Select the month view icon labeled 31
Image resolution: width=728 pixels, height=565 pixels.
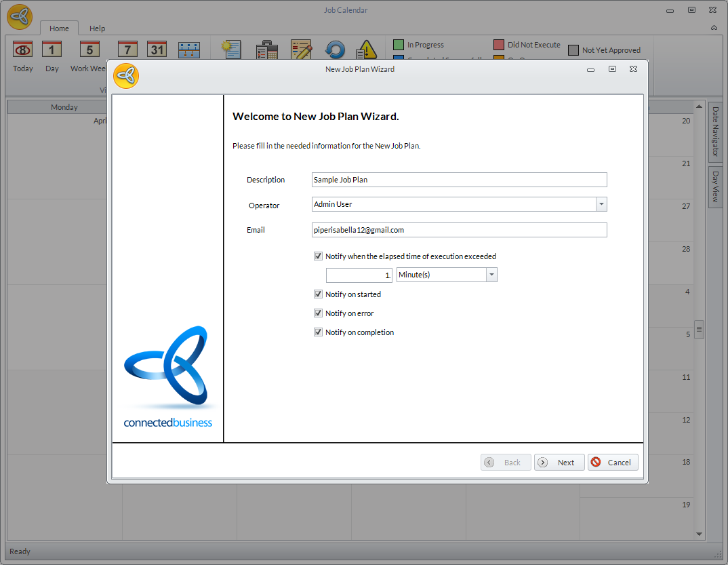(x=157, y=50)
